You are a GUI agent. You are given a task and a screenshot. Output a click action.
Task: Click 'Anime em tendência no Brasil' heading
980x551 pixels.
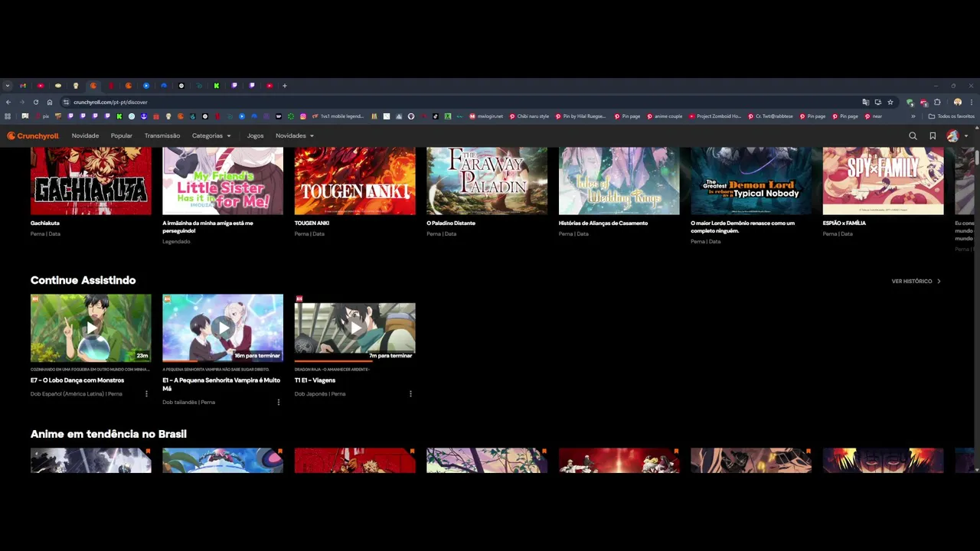[109, 434]
